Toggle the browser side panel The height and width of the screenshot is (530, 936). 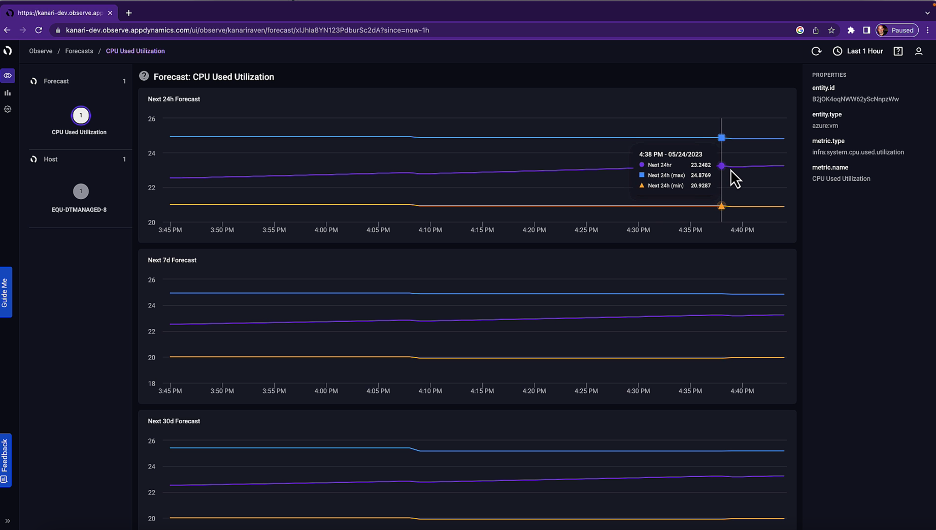tap(866, 30)
